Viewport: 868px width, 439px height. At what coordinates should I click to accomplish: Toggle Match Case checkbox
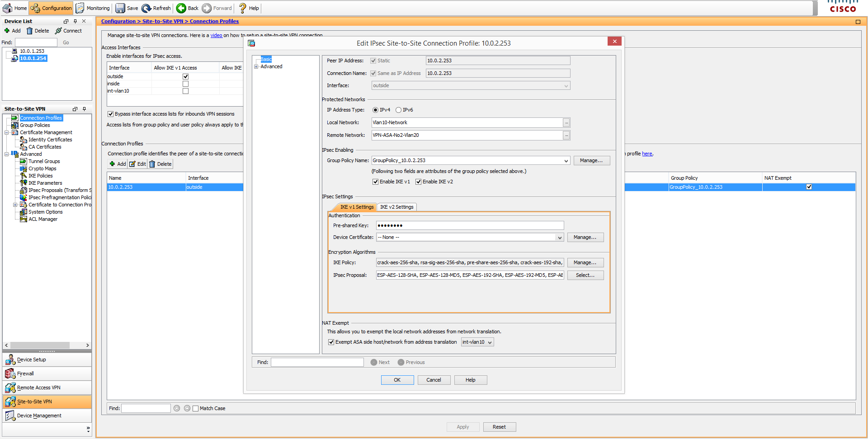click(x=195, y=408)
